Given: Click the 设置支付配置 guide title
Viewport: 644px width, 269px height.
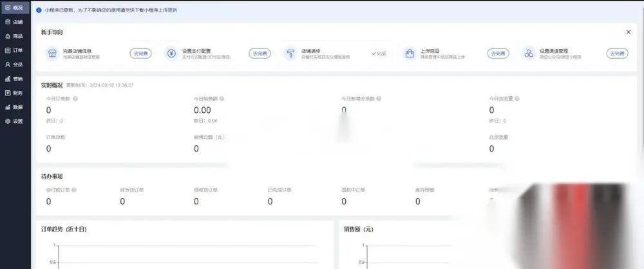Looking at the screenshot, I should (196, 51).
